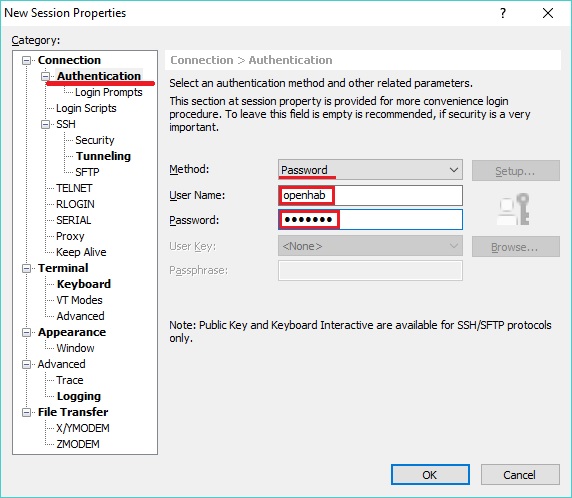Screen dimensions: 572x498
Task: Click the Setup... button
Action: point(515,170)
